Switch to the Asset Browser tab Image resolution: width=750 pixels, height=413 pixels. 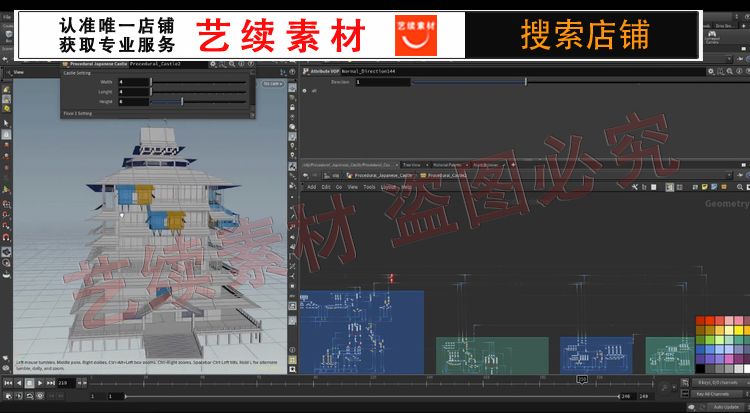[x=486, y=165]
